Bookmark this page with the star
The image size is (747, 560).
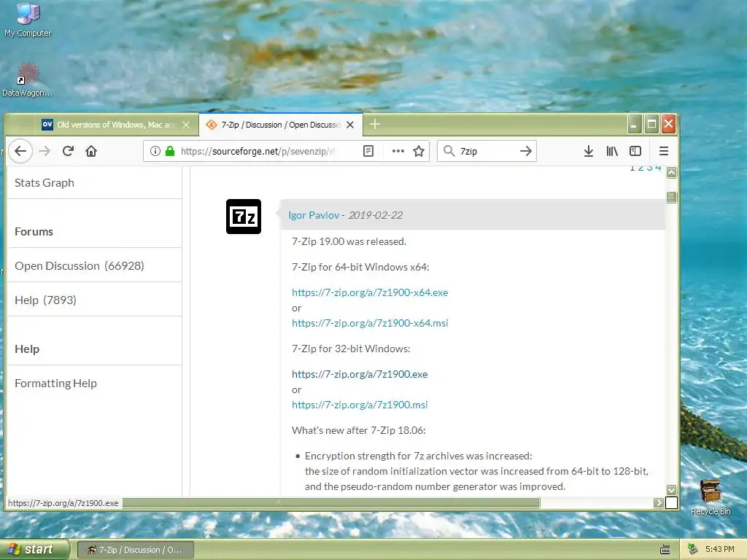tap(419, 151)
